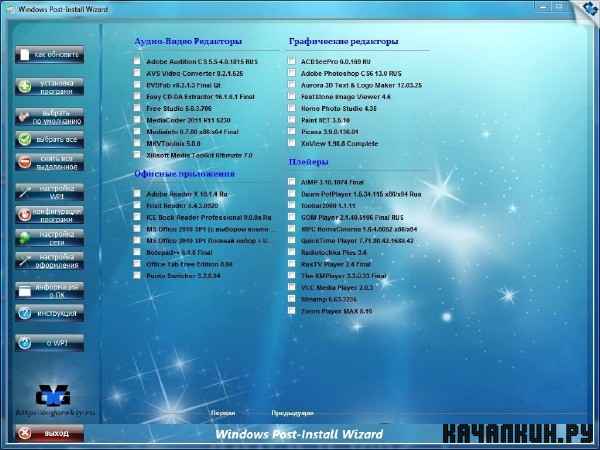
Task: Enable the foobar2000 checkbox
Action: (x=292, y=205)
